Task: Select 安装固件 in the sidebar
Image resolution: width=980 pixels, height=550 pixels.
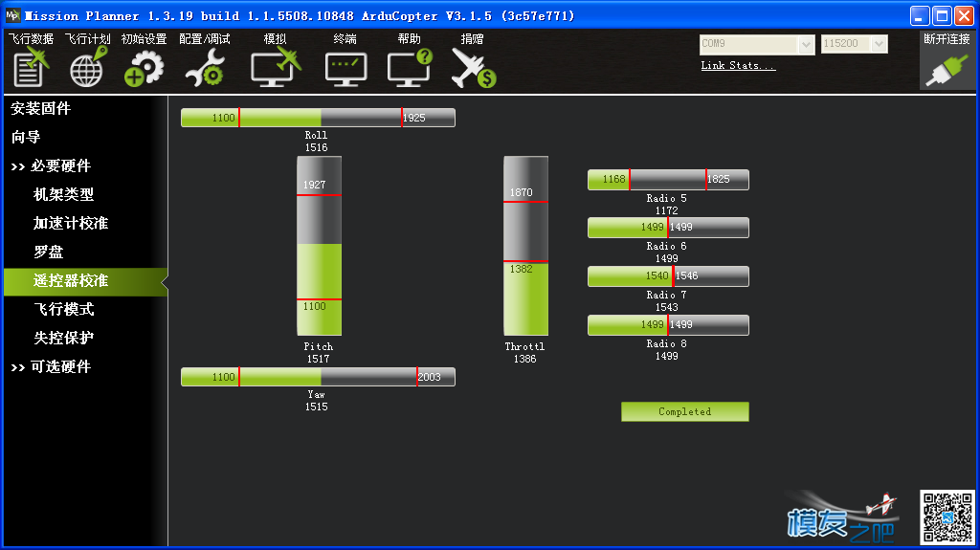Action: click(40, 108)
